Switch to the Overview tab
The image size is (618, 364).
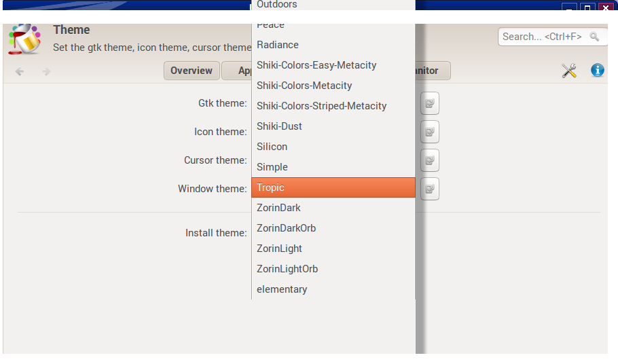pos(192,71)
